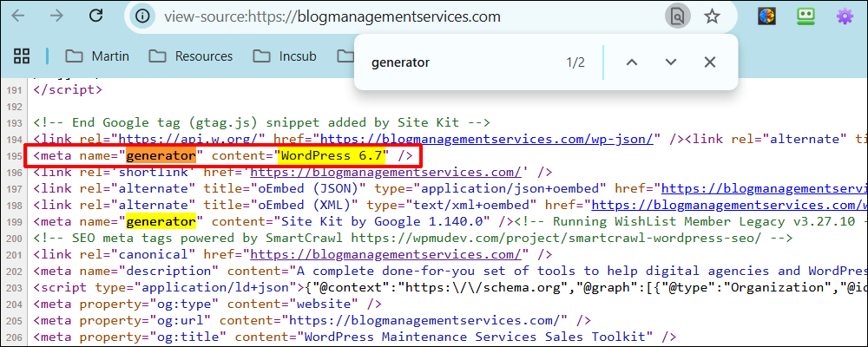Close the find bar
The image size is (868, 347).
(710, 62)
